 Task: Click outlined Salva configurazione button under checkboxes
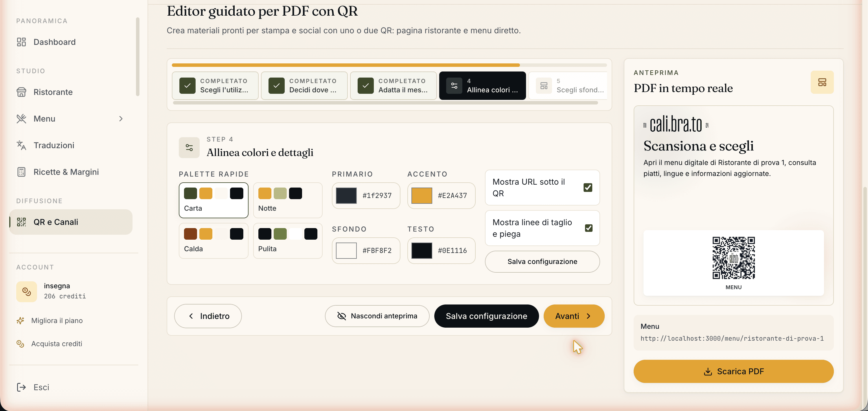click(542, 262)
